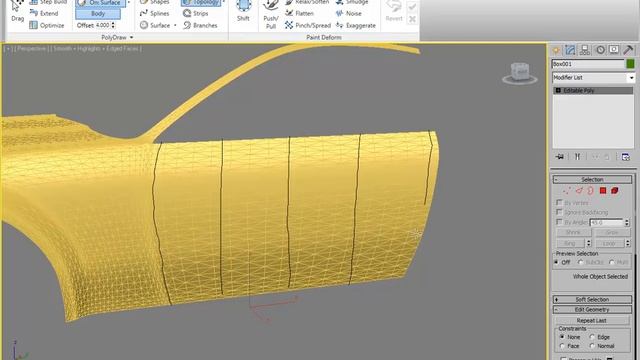Screen dimensions: 640x360
Task: Click the Ring selection button
Action: tap(570, 244)
